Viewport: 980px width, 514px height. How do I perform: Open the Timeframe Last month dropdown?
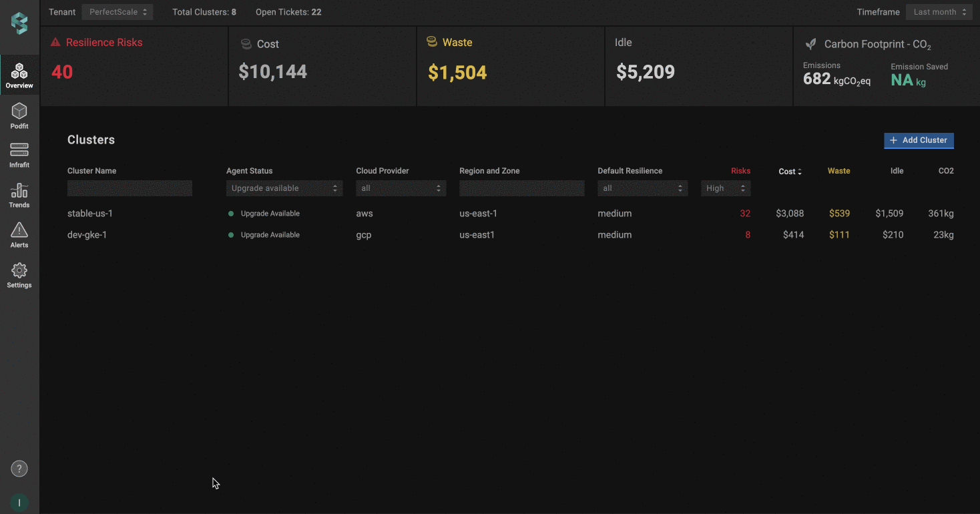(939, 12)
